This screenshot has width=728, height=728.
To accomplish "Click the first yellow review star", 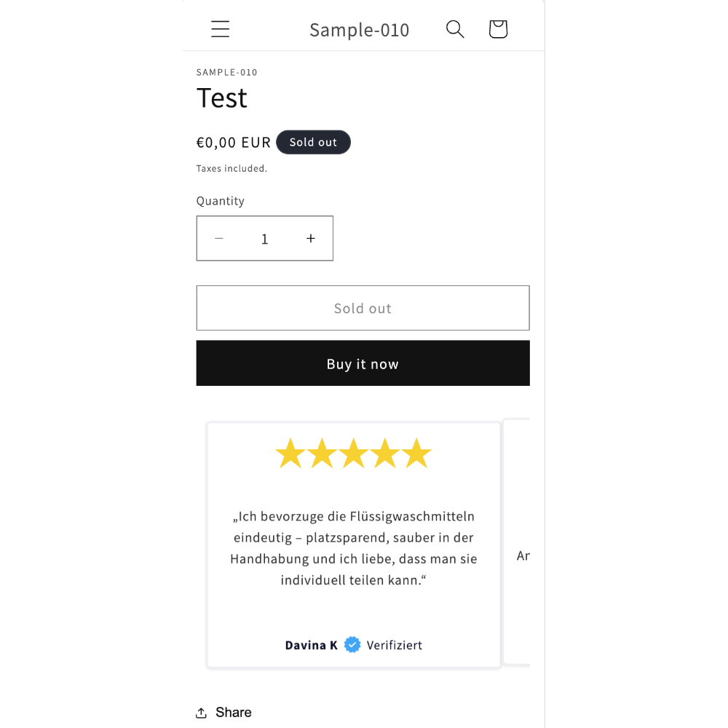I will pyautogui.click(x=290, y=453).
